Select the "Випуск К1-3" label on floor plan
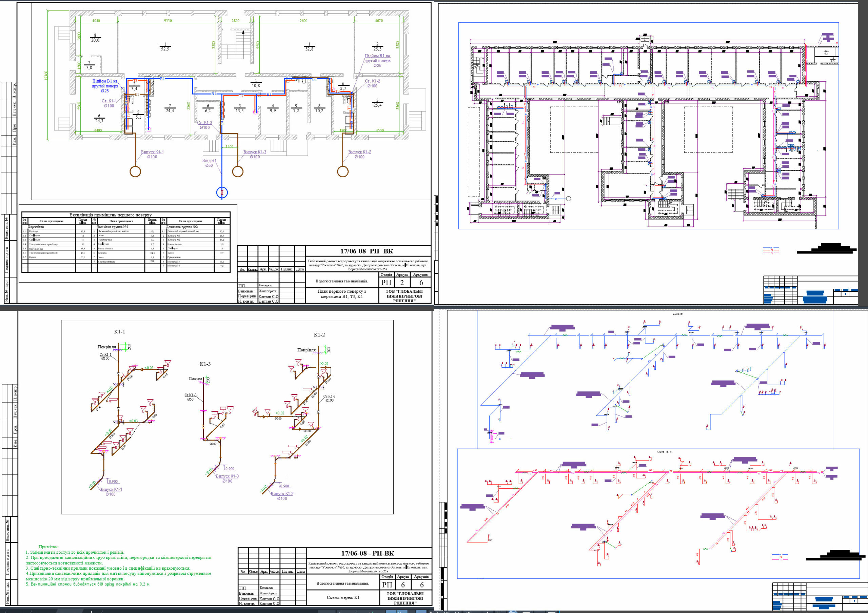Screen dimensions: 868x613 [x=254, y=152]
